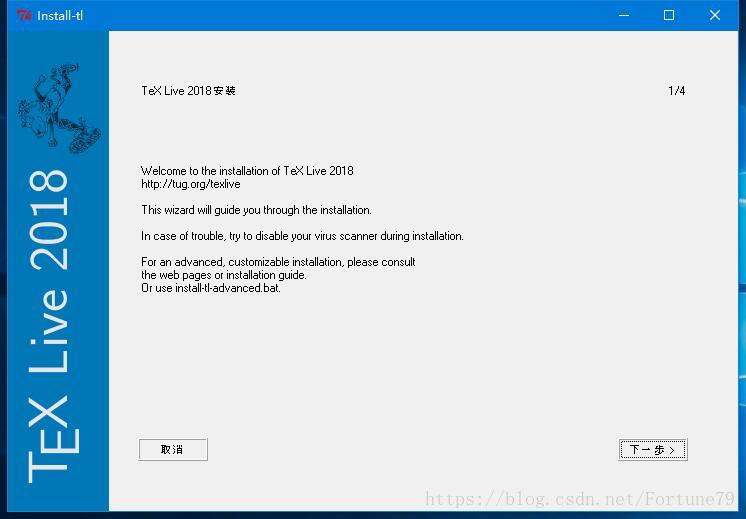Click the blog.csdn.net watermark text
The height and width of the screenshot is (519, 746).
coord(579,499)
